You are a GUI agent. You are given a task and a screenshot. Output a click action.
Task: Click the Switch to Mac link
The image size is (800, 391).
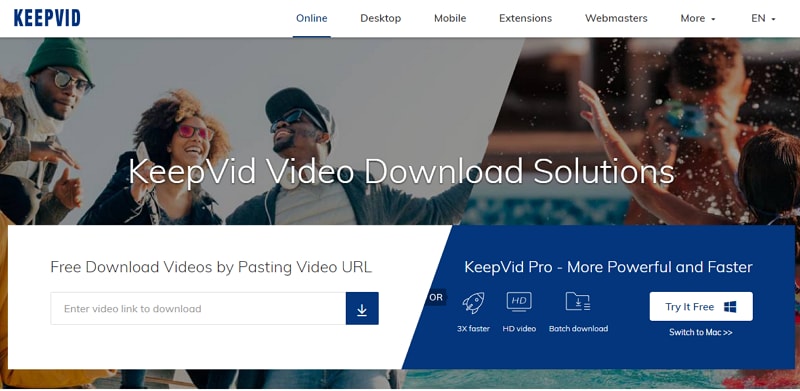(x=701, y=332)
